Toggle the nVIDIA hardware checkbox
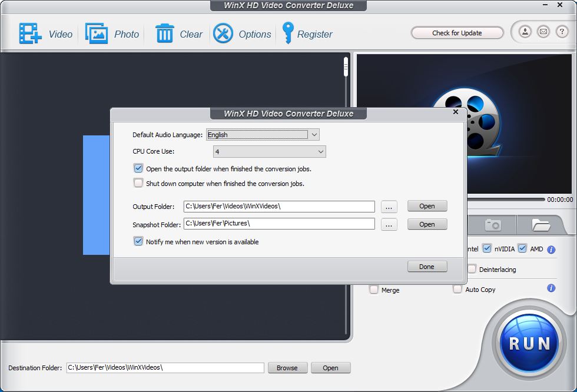 (487, 248)
